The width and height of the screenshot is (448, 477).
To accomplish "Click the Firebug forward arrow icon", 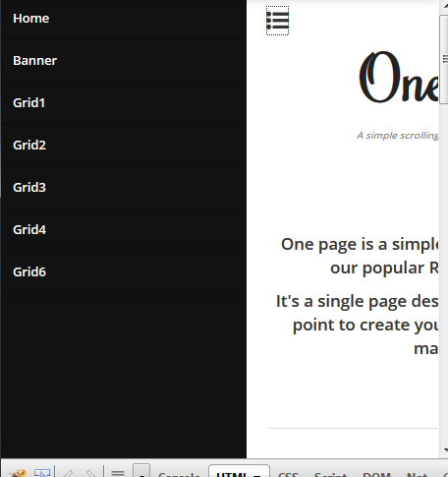I will click(90, 473).
